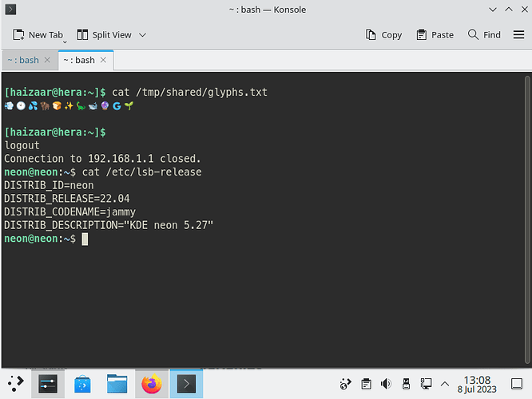Paste clipboard into terminal
The height and width of the screenshot is (399, 532).
click(435, 35)
